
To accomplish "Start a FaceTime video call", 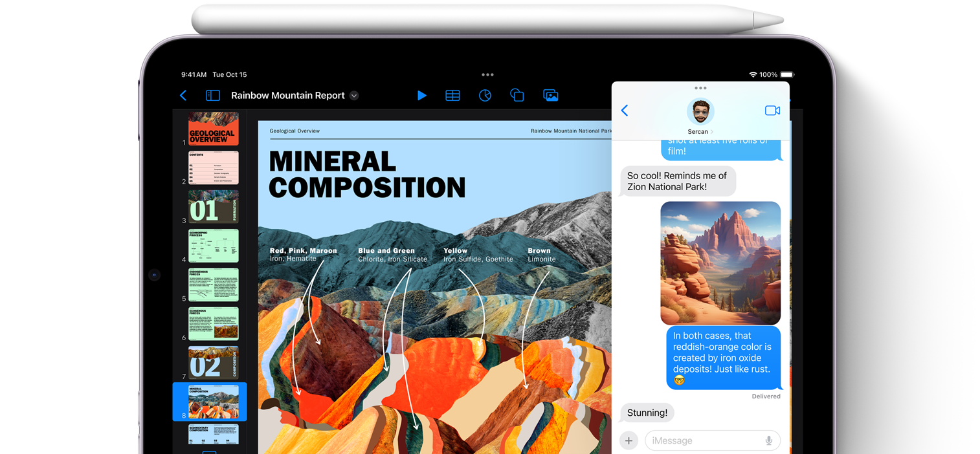I will (x=772, y=111).
